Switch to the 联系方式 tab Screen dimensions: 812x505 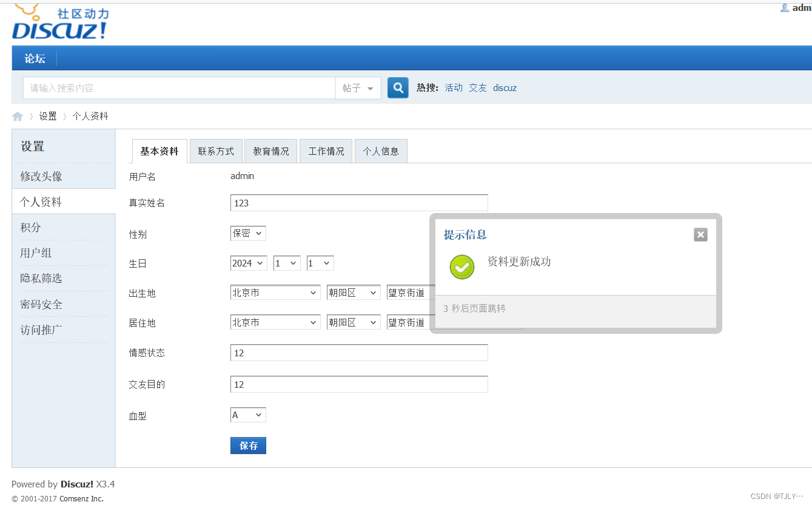(216, 151)
